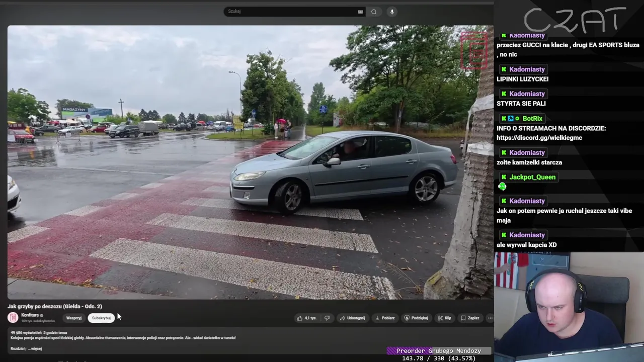Open the discord.gg/wielkiegmc link in chat
The height and width of the screenshot is (362, 644).
click(x=539, y=138)
